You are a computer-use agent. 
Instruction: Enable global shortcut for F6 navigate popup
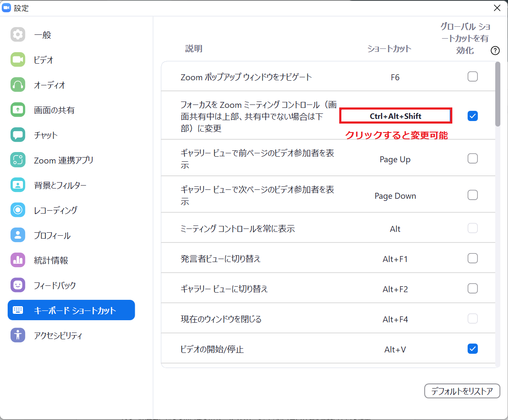coord(472,77)
